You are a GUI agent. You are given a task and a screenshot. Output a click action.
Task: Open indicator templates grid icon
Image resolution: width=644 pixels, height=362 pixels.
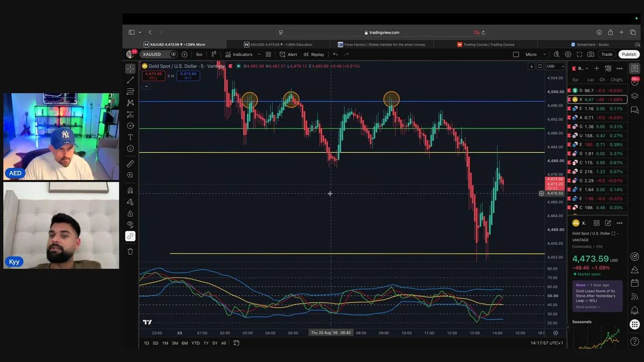point(268,54)
